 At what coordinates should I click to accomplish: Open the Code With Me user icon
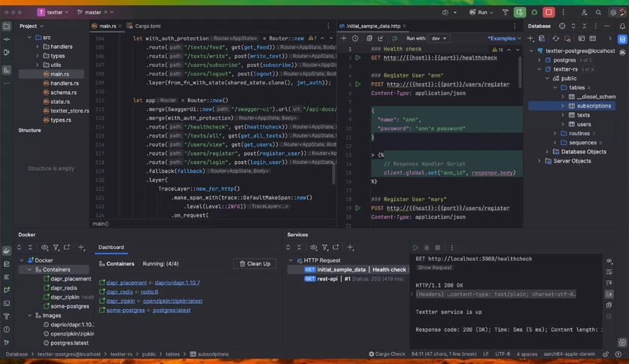[x=584, y=13]
